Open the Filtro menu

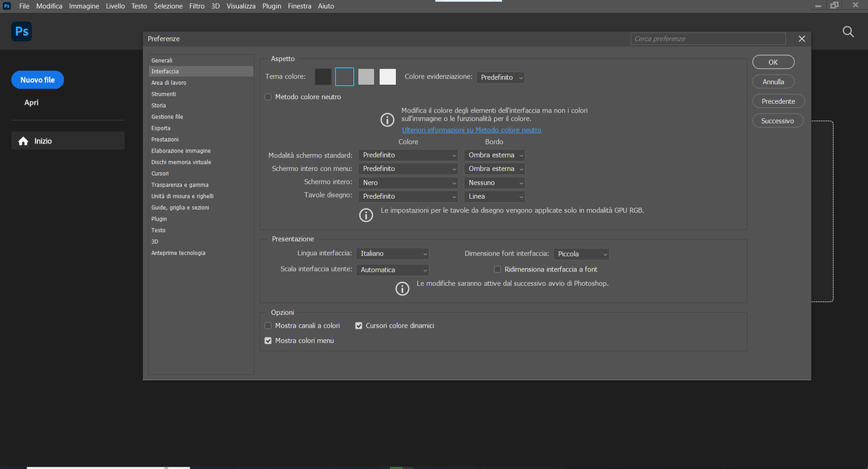point(197,6)
